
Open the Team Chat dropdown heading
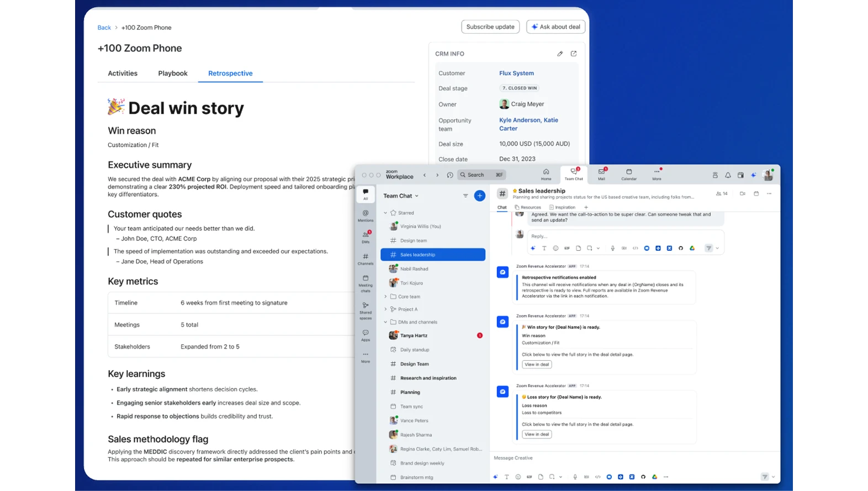(x=401, y=196)
